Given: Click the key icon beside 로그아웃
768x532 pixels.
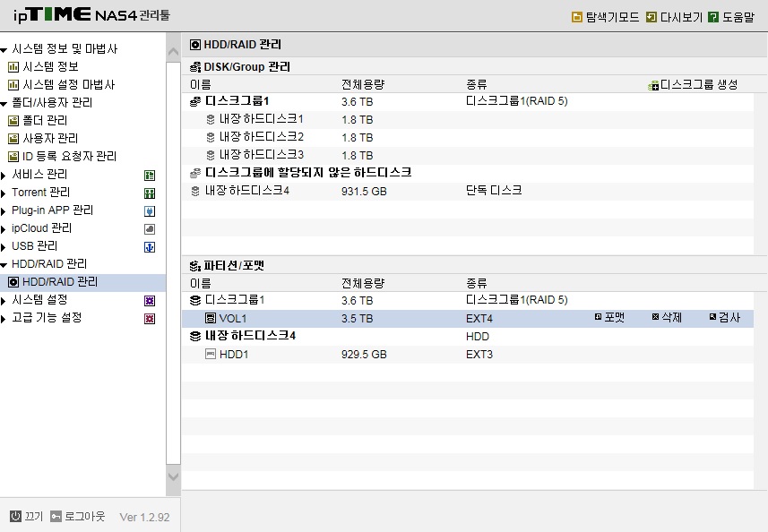Looking at the screenshot, I should (x=56, y=517).
